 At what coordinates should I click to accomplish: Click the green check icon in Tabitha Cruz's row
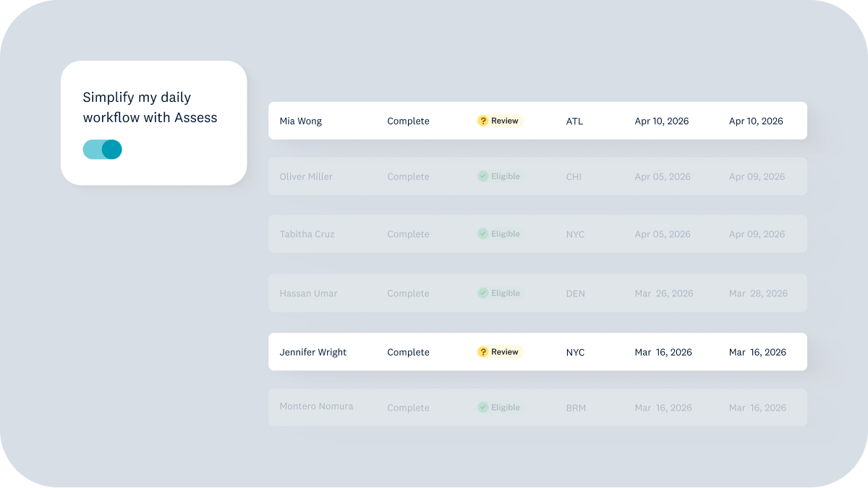(x=483, y=234)
